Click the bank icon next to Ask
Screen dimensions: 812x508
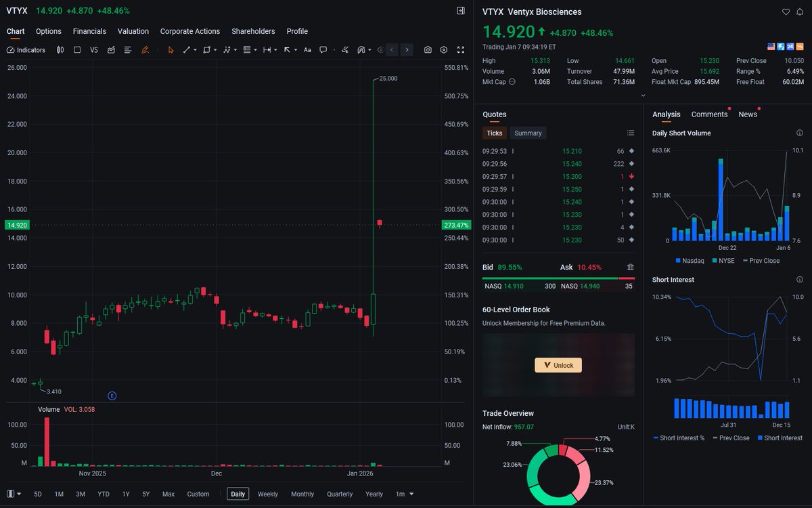[x=630, y=267]
